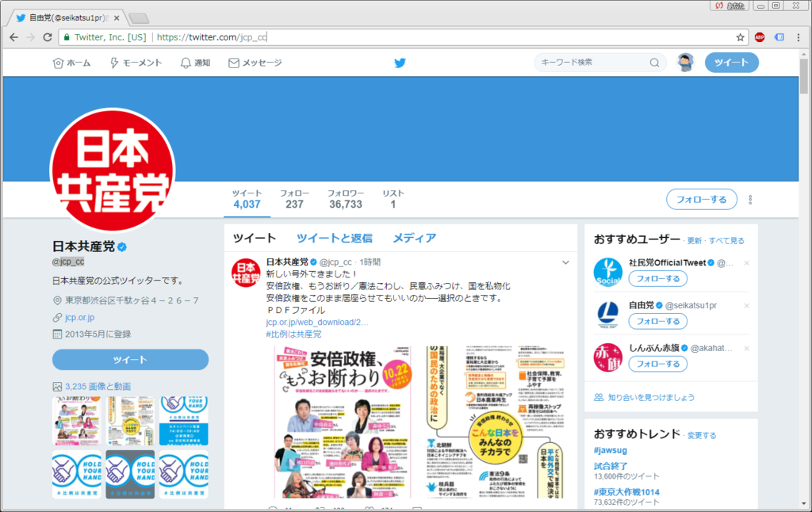Go to ホーム in the navigation

point(71,63)
